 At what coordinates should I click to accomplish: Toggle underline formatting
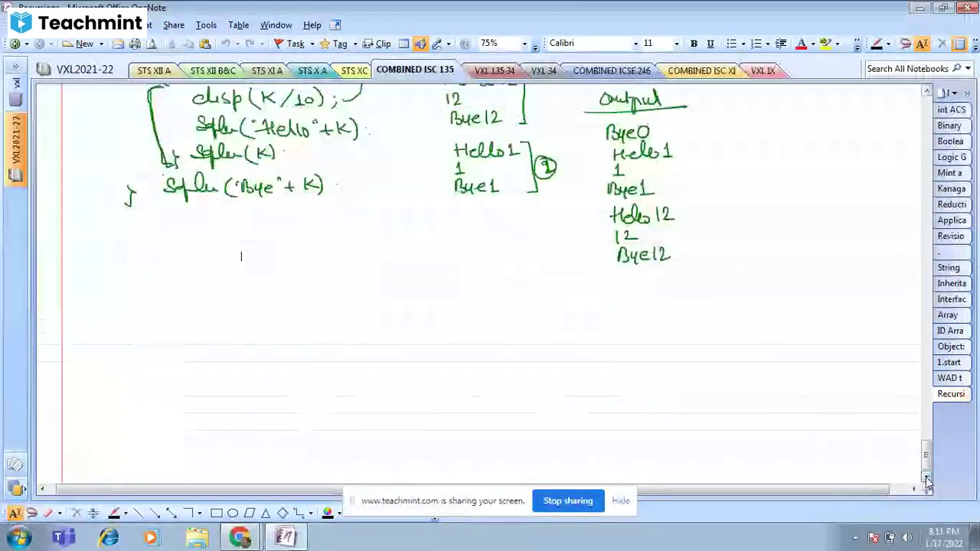pyautogui.click(x=710, y=44)
